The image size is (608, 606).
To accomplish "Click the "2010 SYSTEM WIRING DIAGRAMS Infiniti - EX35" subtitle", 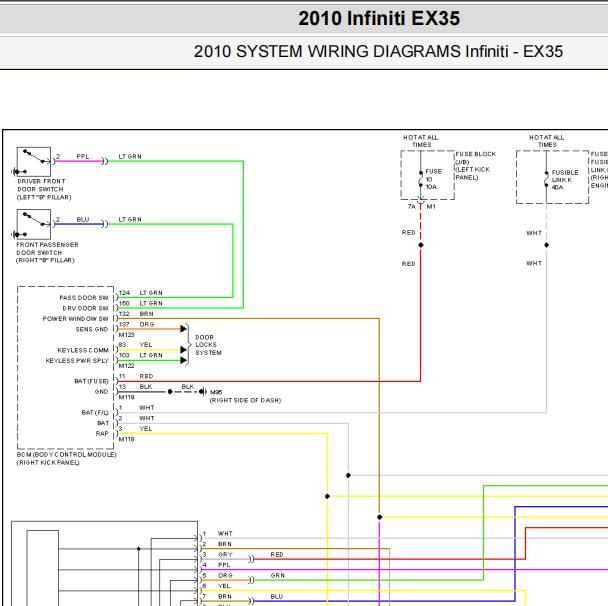I will click(x=378, y=51).
